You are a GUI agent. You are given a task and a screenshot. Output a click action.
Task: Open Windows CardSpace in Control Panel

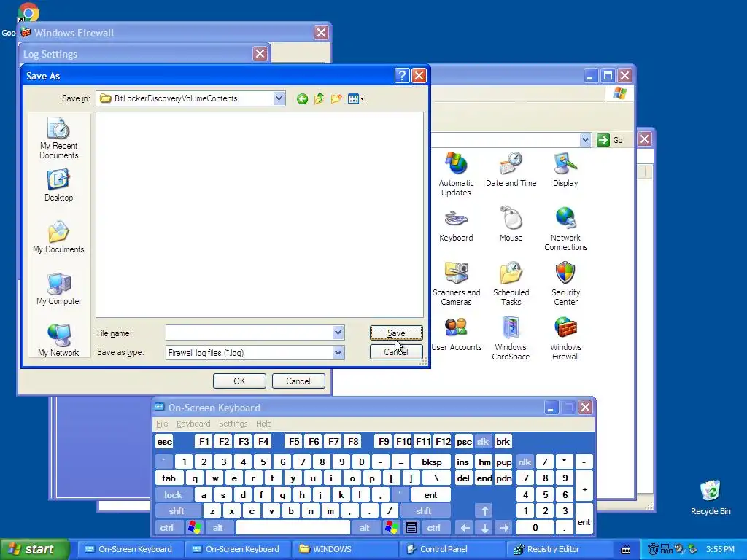(x=511, y=338)
